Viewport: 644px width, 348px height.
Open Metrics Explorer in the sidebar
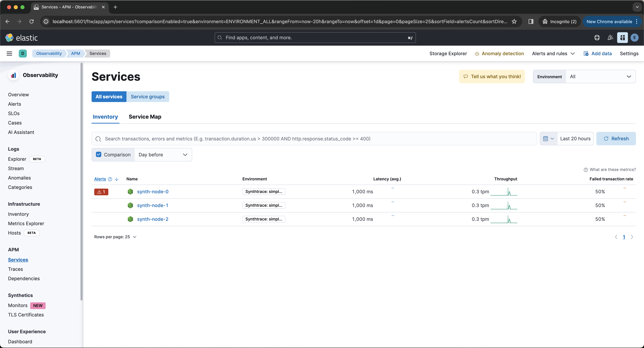(26, 223)
